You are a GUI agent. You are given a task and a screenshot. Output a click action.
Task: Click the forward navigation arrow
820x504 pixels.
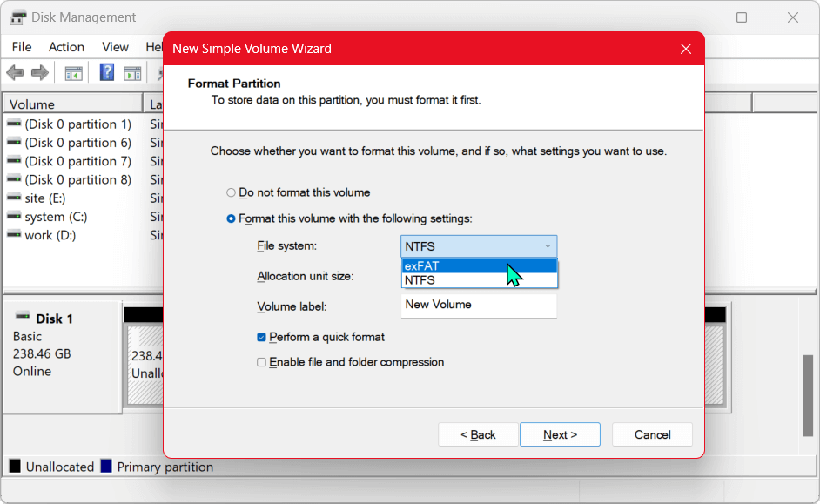coord(39,73)
